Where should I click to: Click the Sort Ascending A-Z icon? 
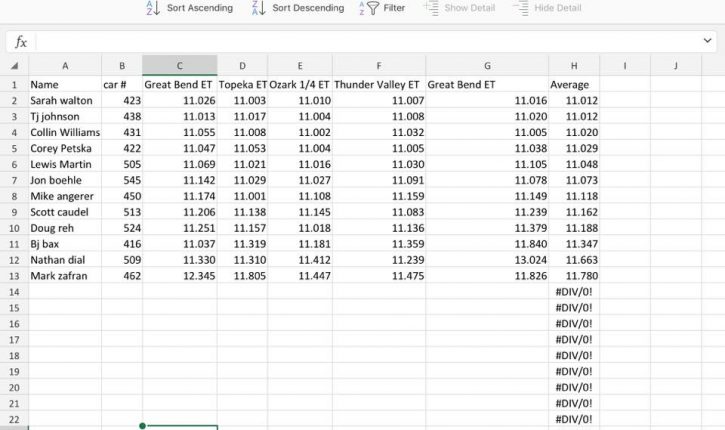pos(153,8)
